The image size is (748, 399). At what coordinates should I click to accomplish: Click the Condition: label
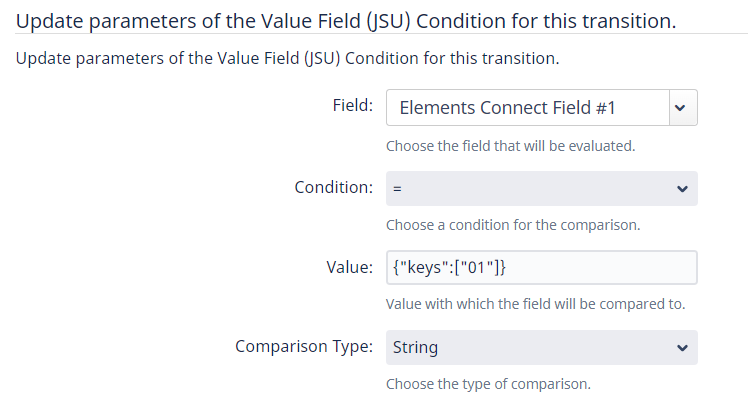[333, 187]
